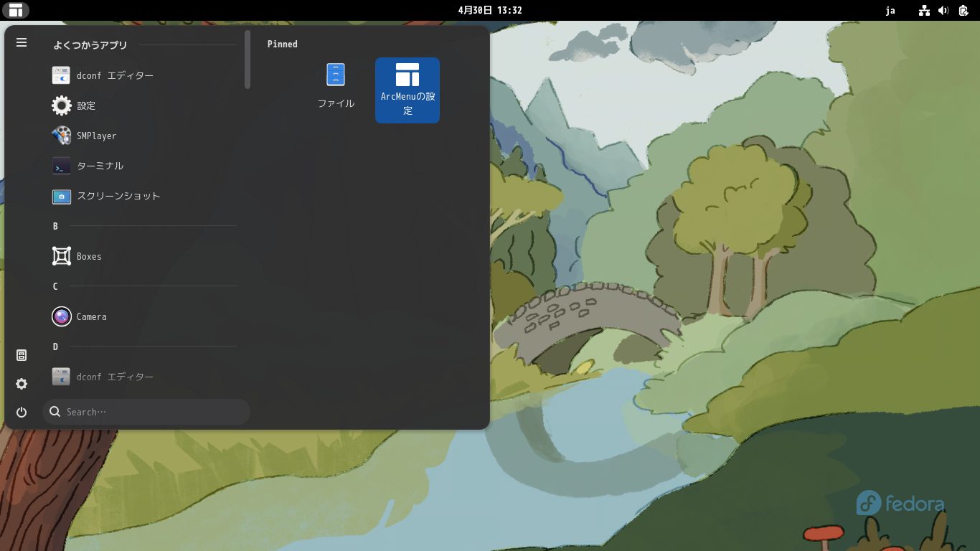Start the スクリーンショット tool
The image size is (980, 551).
(118, 196)
